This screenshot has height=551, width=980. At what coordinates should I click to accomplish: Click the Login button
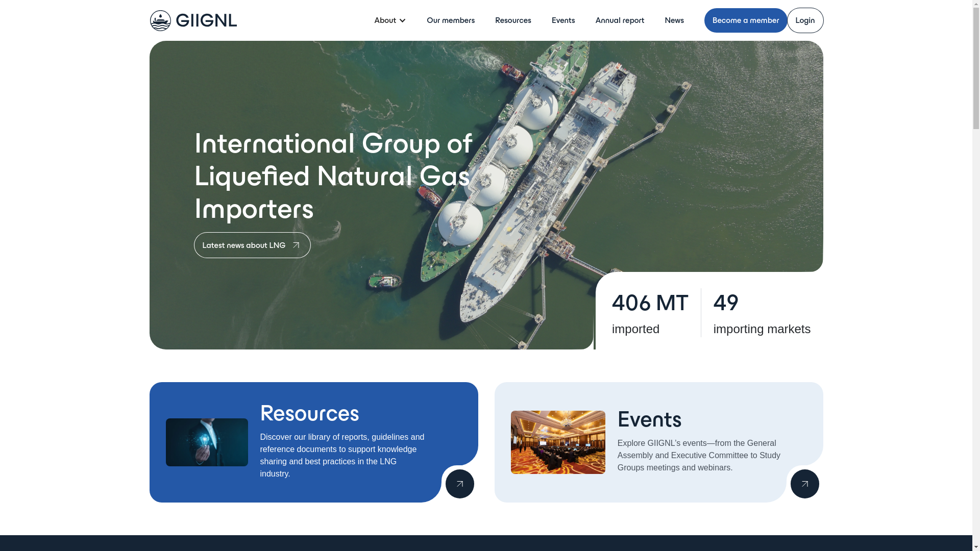[x=805, y=20]
